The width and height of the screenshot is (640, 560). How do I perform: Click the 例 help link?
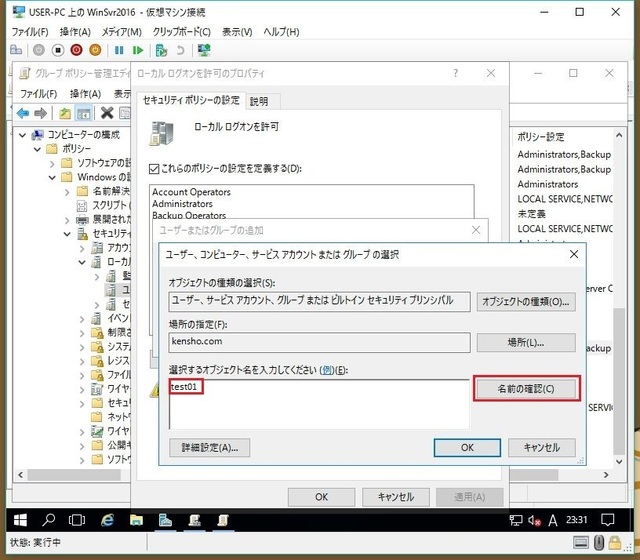pyautogui.click(x=325, y=370)
